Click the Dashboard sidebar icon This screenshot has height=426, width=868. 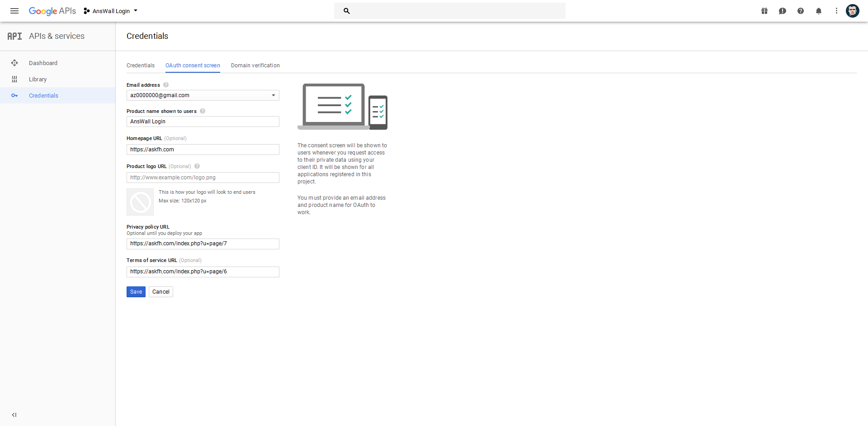(x=14, y=63)
